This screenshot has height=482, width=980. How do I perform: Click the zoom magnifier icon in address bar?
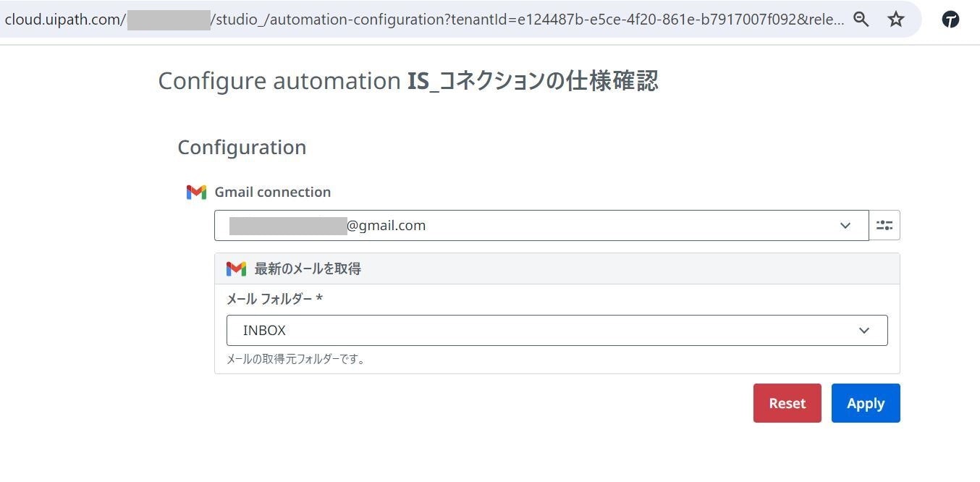tap(861, 20)
